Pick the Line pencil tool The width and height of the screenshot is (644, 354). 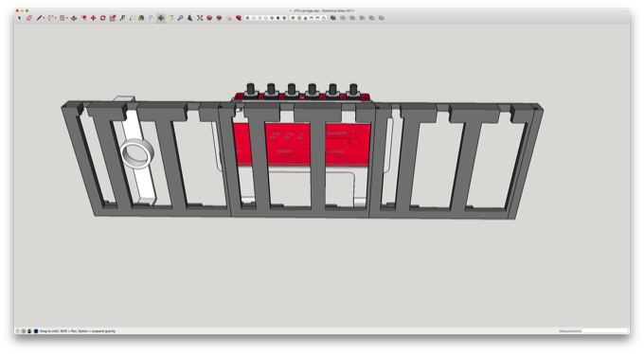[39, 18]
